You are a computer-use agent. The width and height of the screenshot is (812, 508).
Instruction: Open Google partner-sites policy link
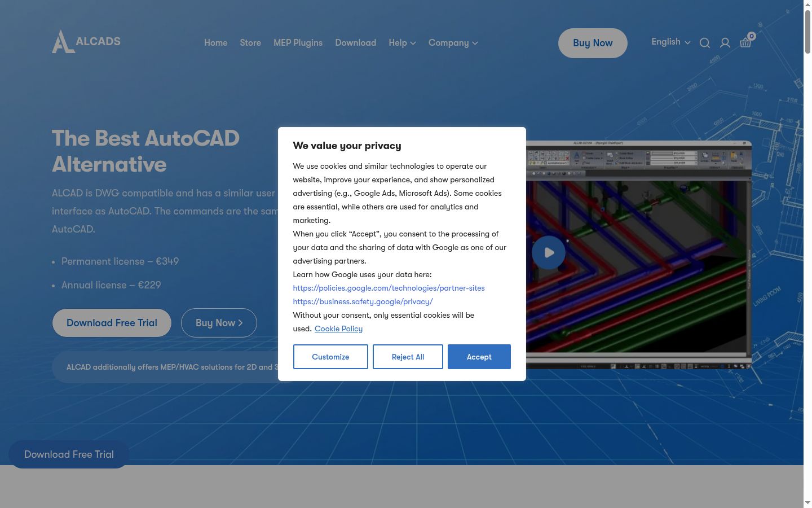coord(389,288)
